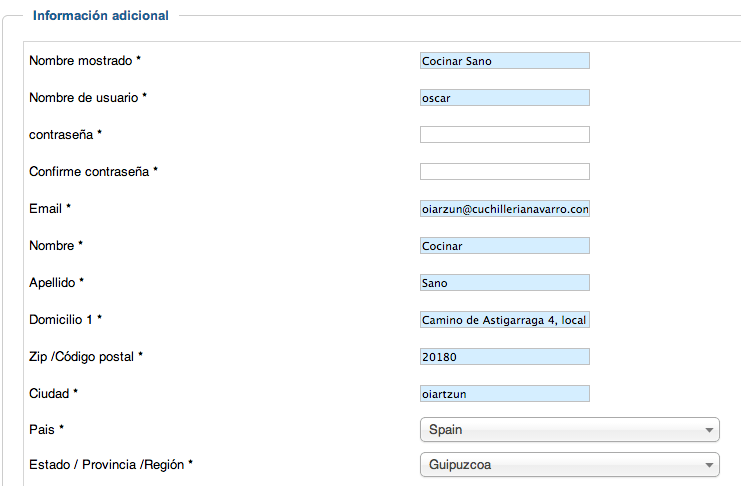741x486 pixels.
Task: Click the Ciudad field with oiartzun
Action: [x=505, y=393]
